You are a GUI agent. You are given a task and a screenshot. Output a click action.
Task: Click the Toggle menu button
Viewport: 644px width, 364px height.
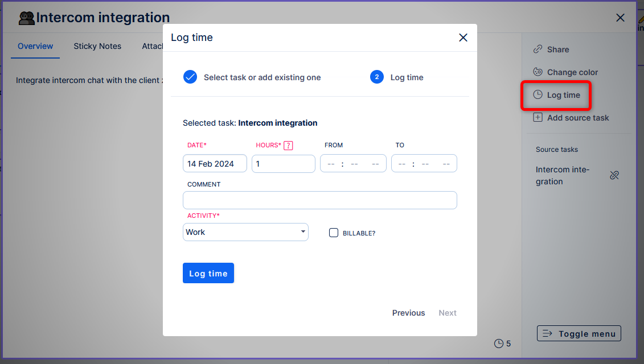(579, 334)
